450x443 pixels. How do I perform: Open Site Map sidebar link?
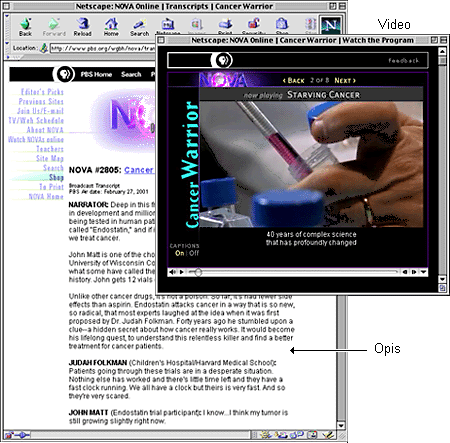point(50,158)
